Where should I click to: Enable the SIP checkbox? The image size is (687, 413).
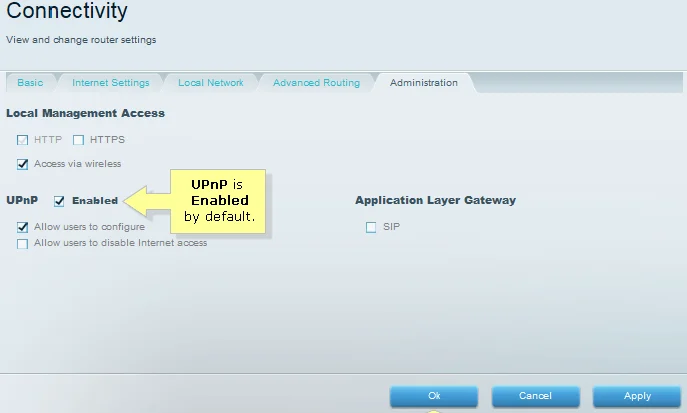coord(371,227)
